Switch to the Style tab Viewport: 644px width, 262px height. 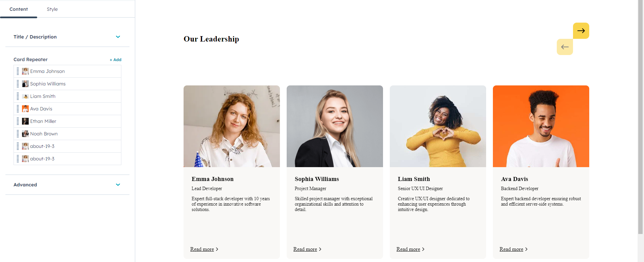(x=52, y=9)
